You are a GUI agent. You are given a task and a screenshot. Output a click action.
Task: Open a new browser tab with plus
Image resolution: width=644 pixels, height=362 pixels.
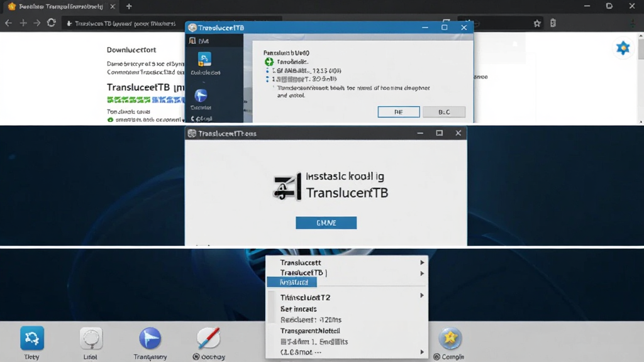point(129,6)
